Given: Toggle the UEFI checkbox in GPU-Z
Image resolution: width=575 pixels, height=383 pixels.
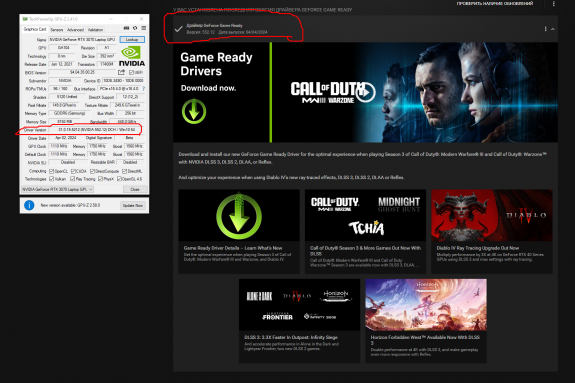Looking at the screenshot, I should 131,73.
